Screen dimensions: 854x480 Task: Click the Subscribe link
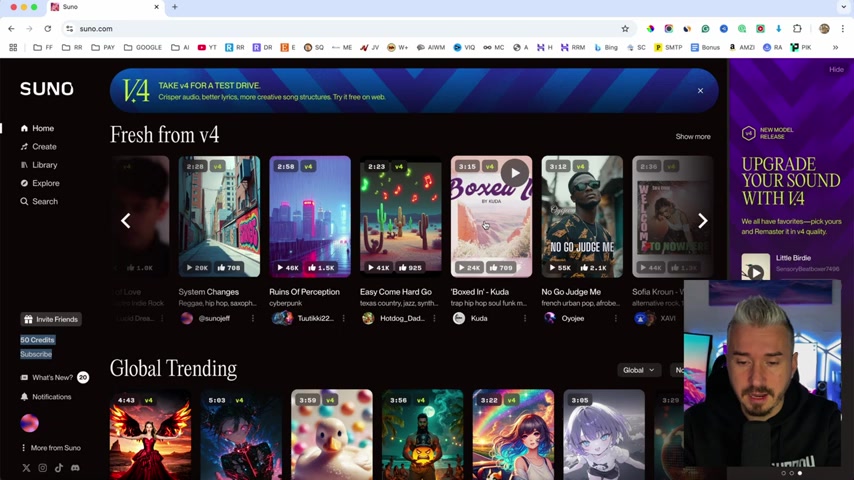(36, 354)
